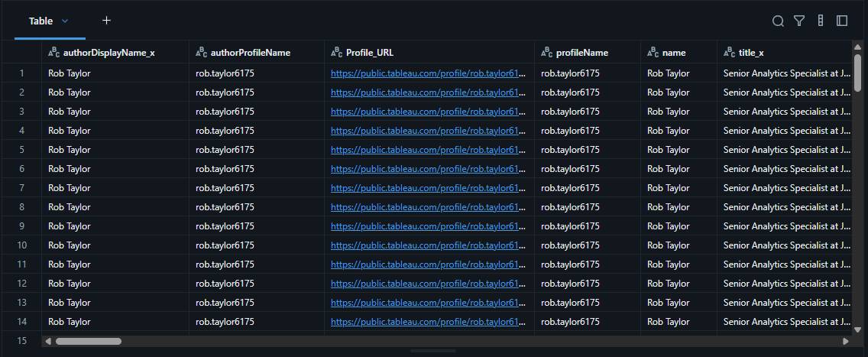The height and width of the screenshot is (357, 868).
Task: Click the string type icon of authorDisplayName_x
Action: click(x=53, y=53)
